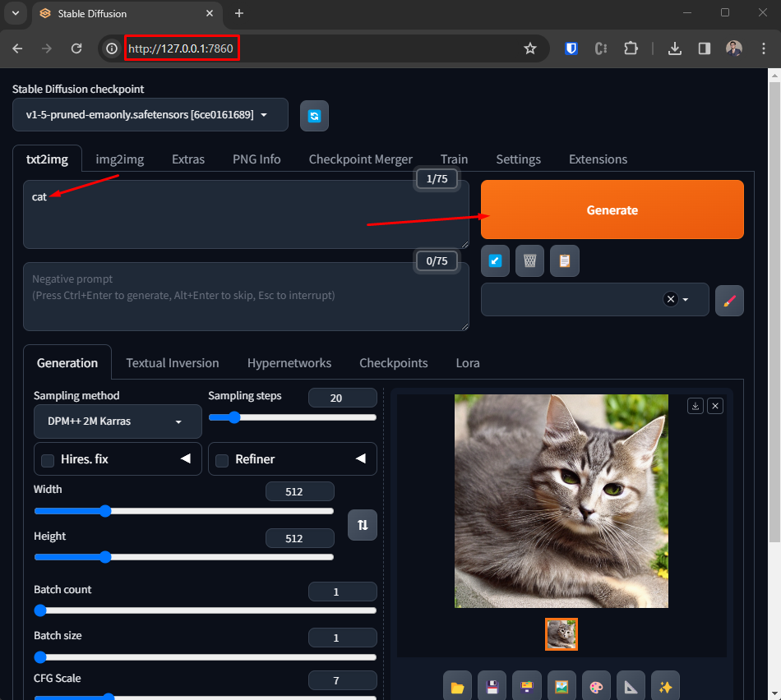The height and width of the screenshot is (700, 781).
Task: Click the clipboard apply-styles icon
Action: (565, 261)
